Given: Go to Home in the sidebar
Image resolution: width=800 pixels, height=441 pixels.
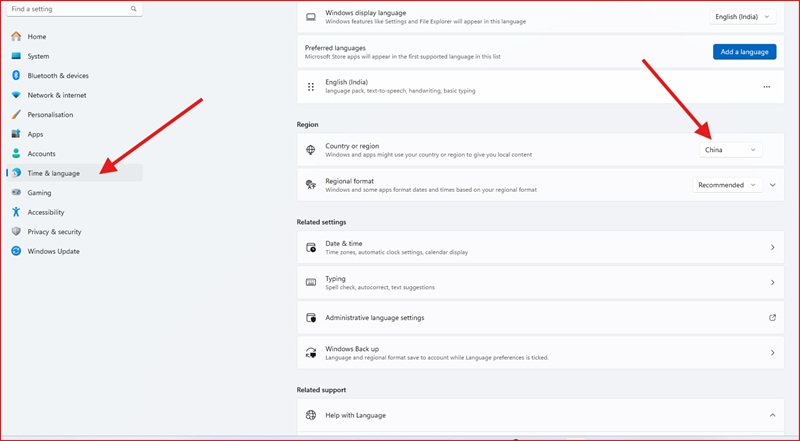Looking at the screenshot, I should click(x=74, y=36).
